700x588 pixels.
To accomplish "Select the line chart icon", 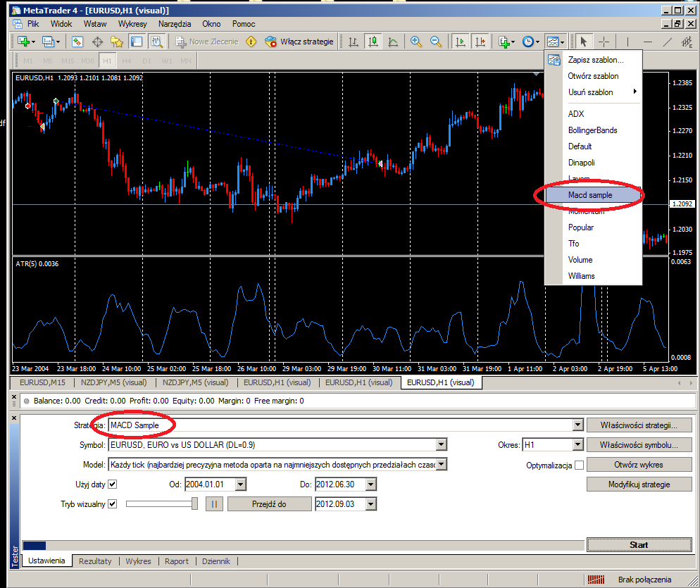I will (x=392, y=42).
